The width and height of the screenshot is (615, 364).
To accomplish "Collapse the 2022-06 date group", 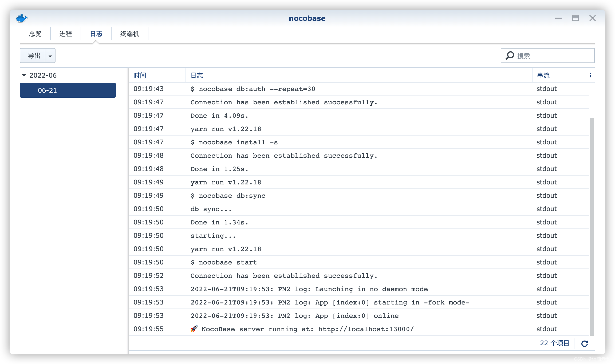I will pyautogui.click(x=24, y=75).
